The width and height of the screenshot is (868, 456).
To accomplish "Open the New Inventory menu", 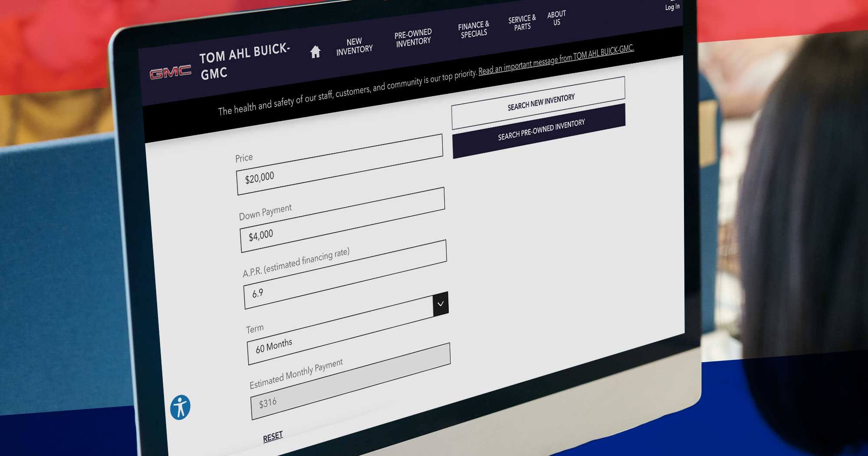I will pyautogui.click(x=354, y=46).
